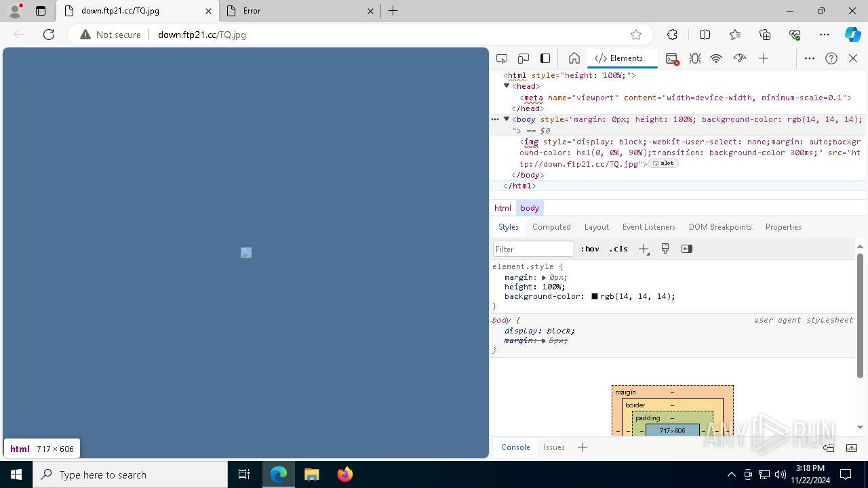Viewport: 868px width, 488px height.
Task: Expand margin shorthand in element.style
Action: [x=544, y=277]
